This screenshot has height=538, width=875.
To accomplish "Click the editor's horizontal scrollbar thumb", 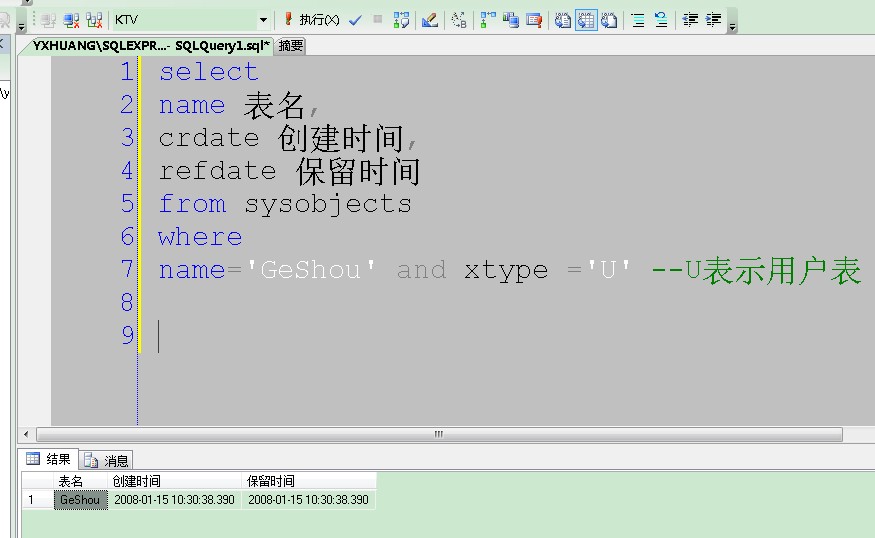I will tap(439, 434).
